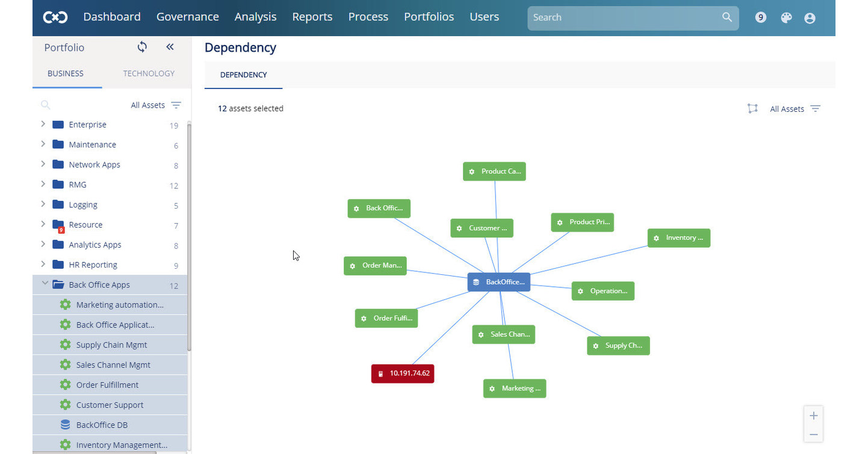Viewport: 868px width, 454px height.
Task: Open the user profile menu
Action: (x=810, y=17)
